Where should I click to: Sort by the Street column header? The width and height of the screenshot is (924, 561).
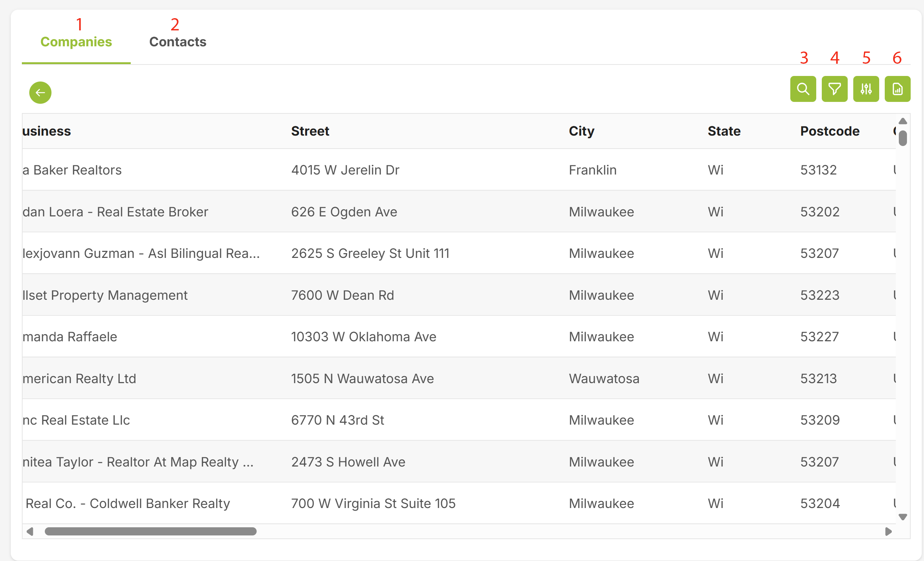(x=310, y=131)
